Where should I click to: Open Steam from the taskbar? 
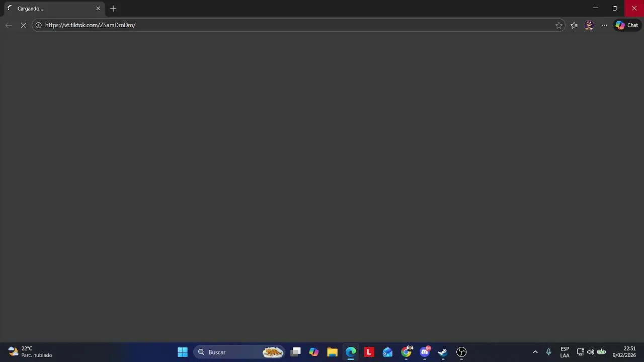tap(443, 352)
